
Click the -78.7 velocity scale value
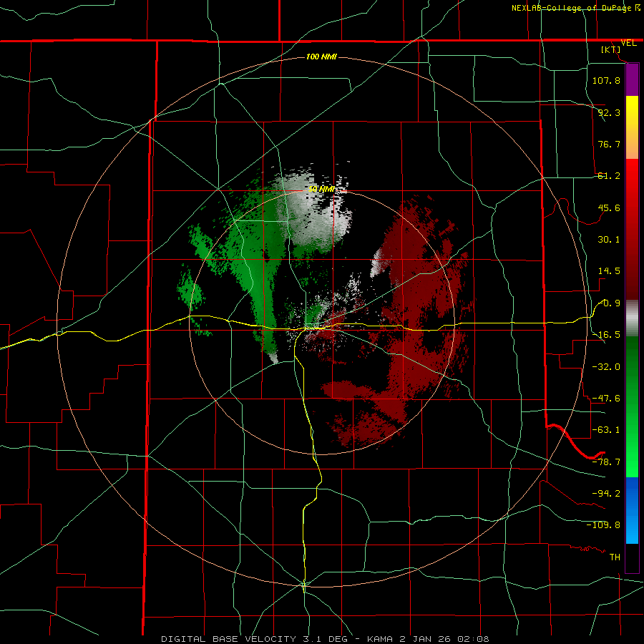[x=606, y=462]
